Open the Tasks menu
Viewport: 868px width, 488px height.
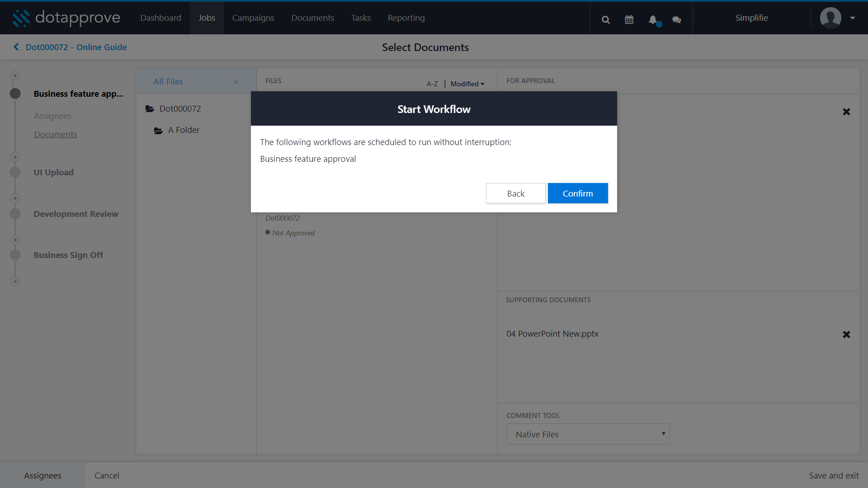(361, 18)
